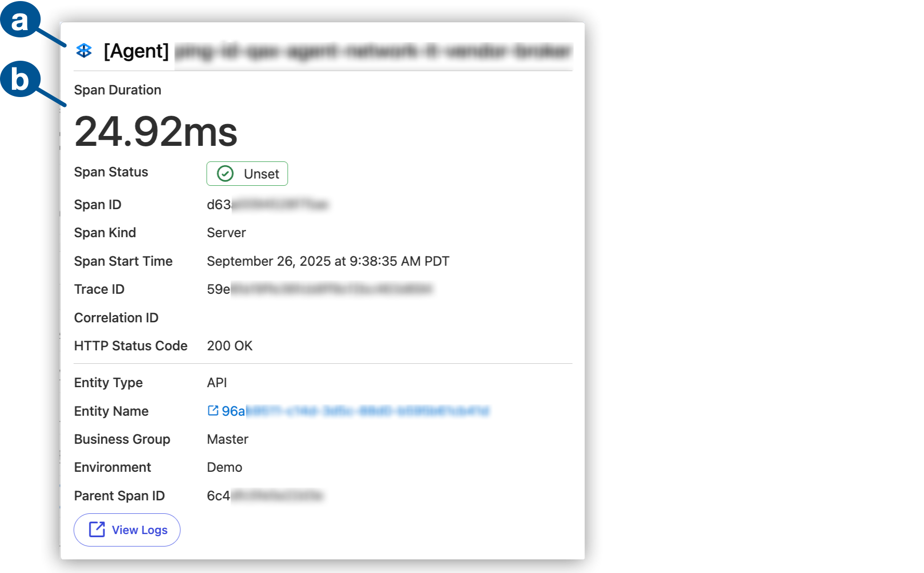Click the external link icon beside Entity Name

(x=213, y=411)
